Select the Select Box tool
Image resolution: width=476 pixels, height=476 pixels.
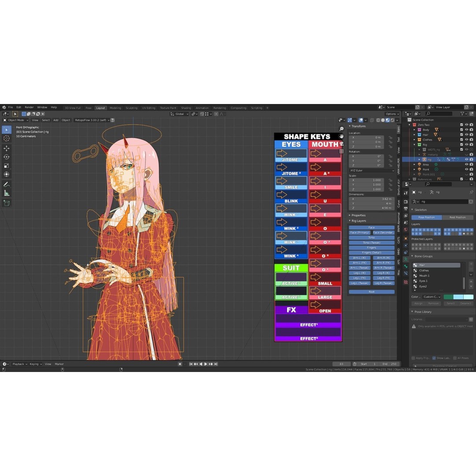[x=6, y=130]
